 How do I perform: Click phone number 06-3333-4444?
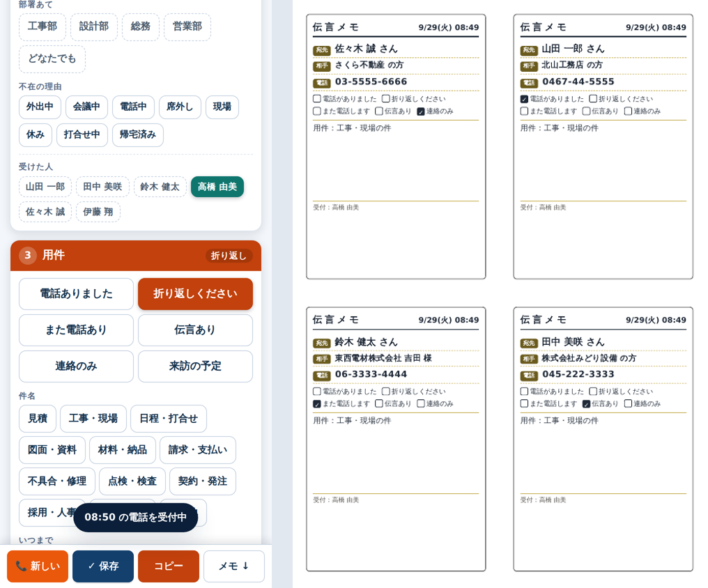point(371,374)
